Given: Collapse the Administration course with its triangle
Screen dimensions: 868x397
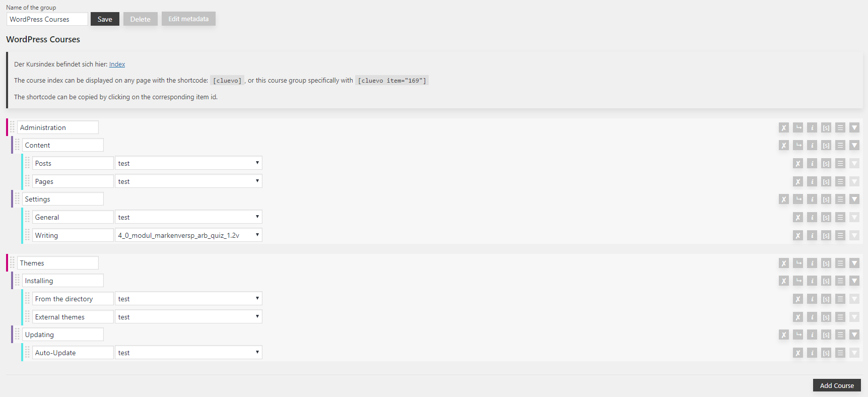Looking at the screenshot, I should point(854,128).
